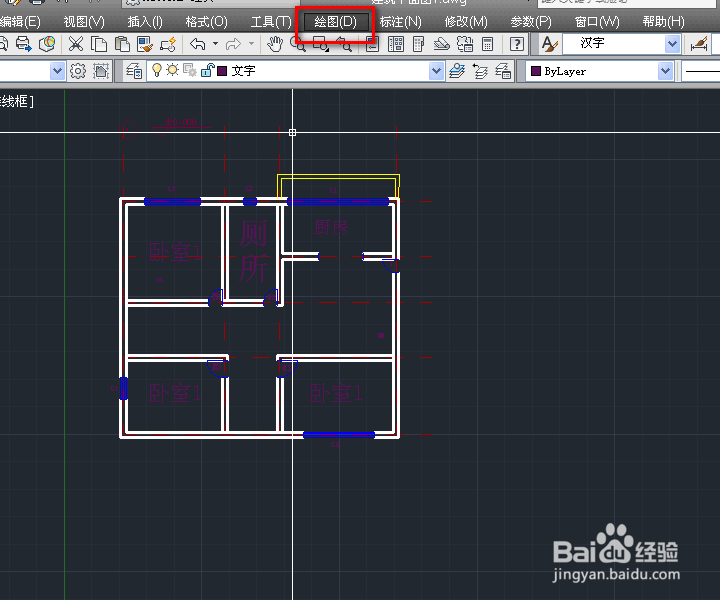Click the 厕所 room label text

point(253,251)
